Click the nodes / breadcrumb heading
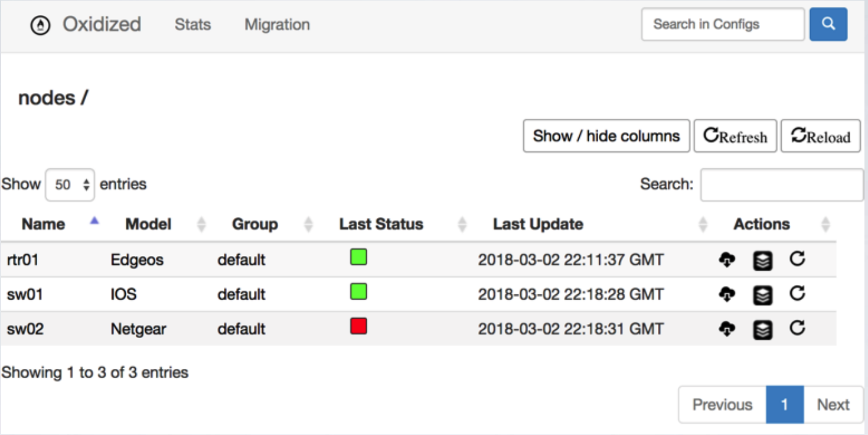Image resolution: width=868 pixels, height=435 pixels. click(x=53, y=98)
